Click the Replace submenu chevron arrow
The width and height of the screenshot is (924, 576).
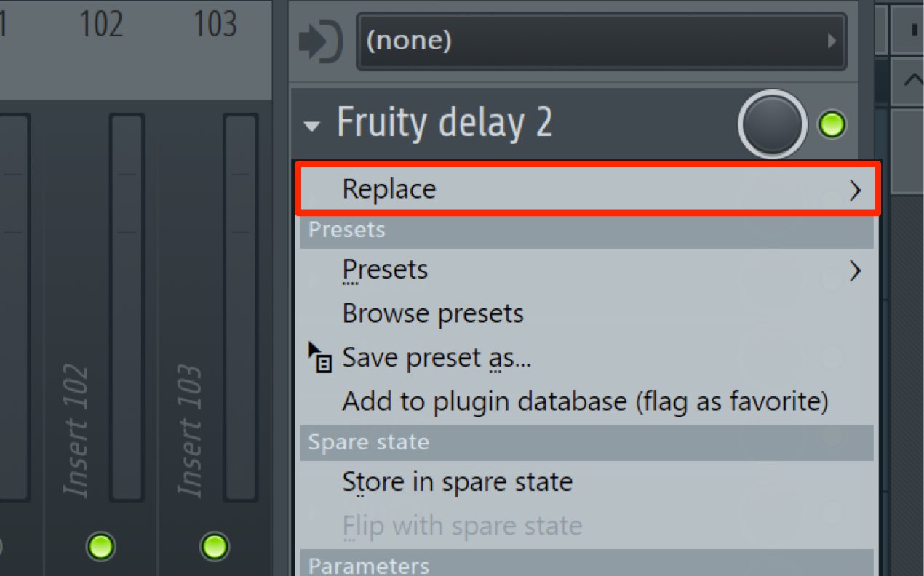click(x=855, y=190)
